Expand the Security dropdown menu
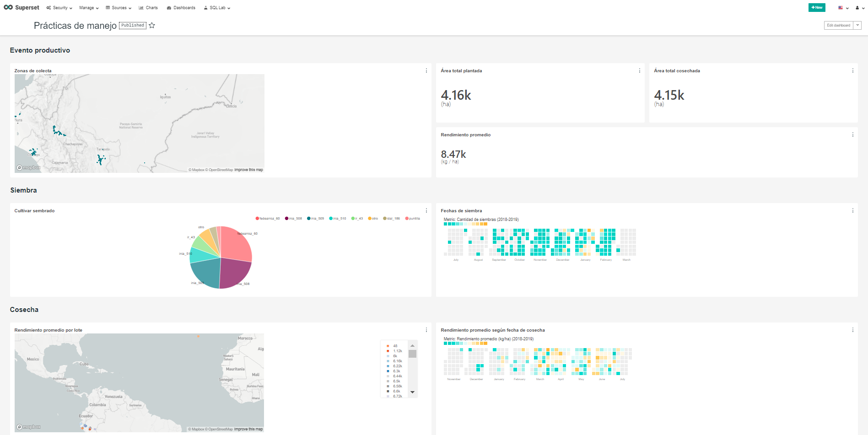Viewport: 868px width, 435px height. click(59, 8)
